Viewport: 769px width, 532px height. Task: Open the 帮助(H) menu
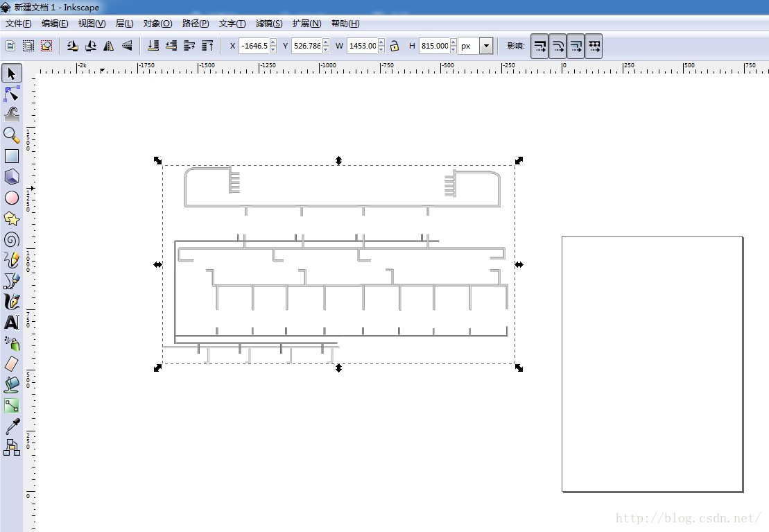pos(345,24)
